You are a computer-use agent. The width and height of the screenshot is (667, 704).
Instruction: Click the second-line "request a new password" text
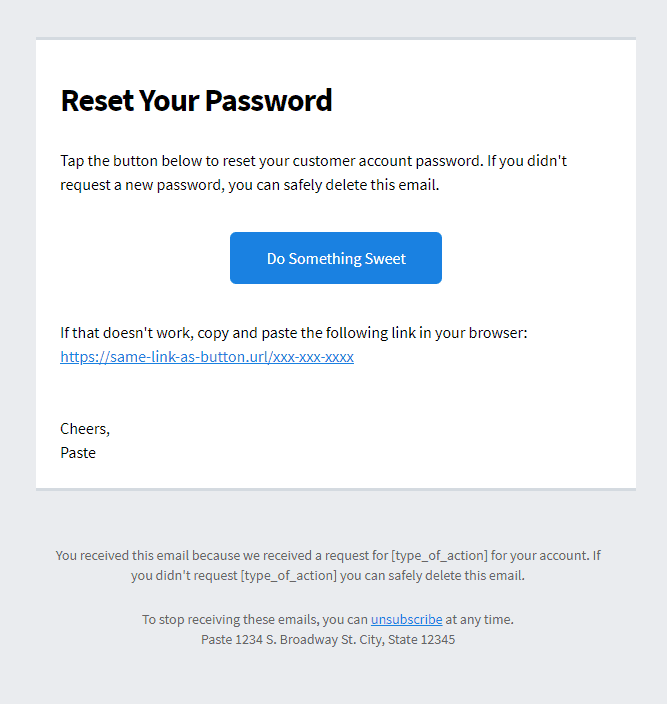point(142,185)
